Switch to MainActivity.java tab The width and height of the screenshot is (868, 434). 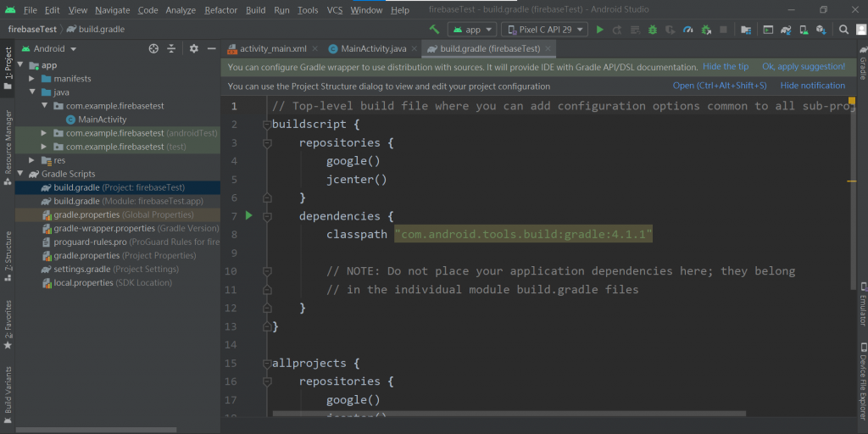coord(373,48)
